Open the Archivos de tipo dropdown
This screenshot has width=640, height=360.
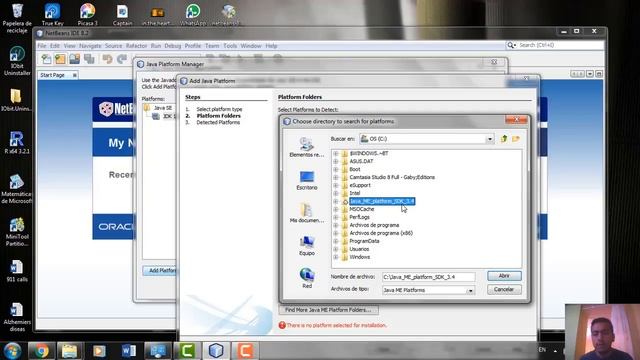pos(470,290)
